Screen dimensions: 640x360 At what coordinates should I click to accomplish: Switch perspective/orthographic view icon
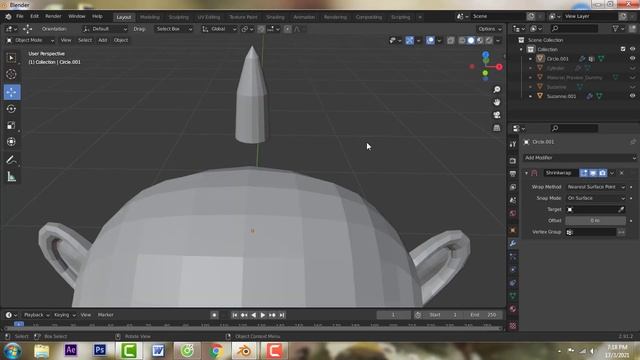[x=497, y=128]
